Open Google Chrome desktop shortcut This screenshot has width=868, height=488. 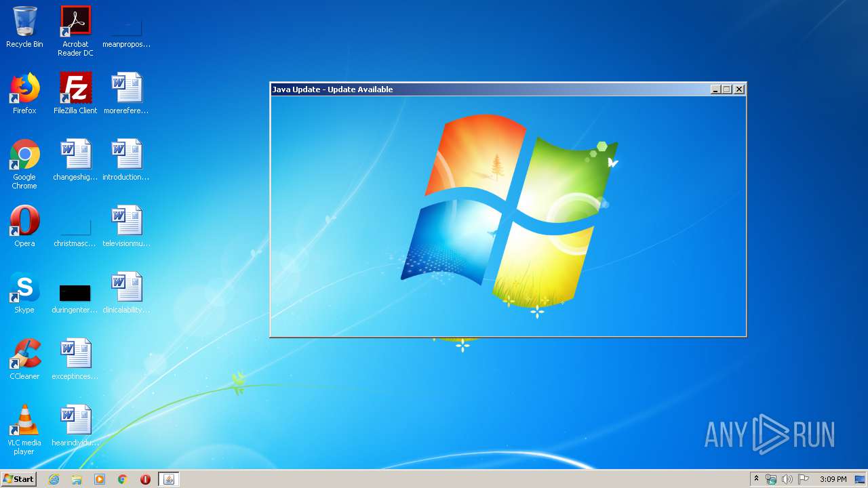24,164
